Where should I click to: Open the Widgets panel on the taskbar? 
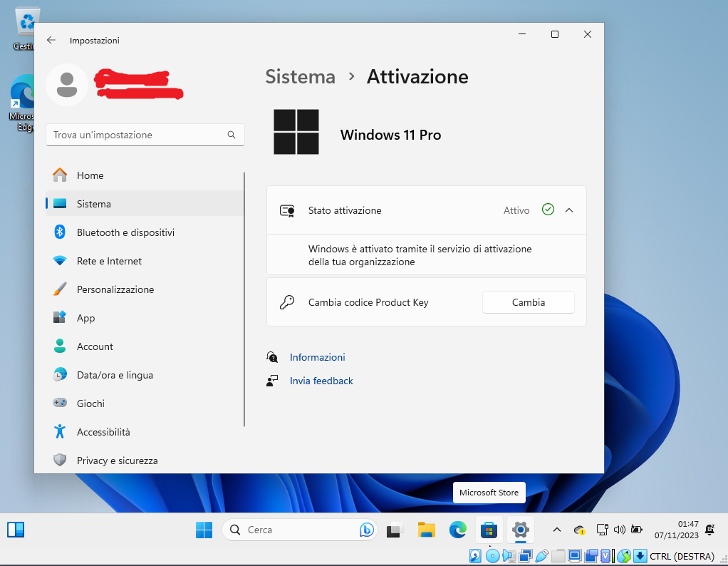[16, 530]
